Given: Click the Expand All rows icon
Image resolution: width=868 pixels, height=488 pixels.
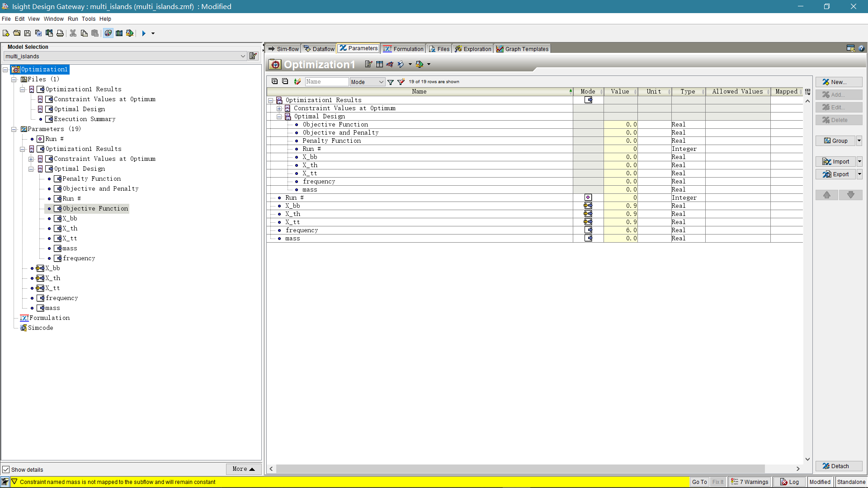Looking at the screenshot, I should pyautogui.click(x=274, y=81).
